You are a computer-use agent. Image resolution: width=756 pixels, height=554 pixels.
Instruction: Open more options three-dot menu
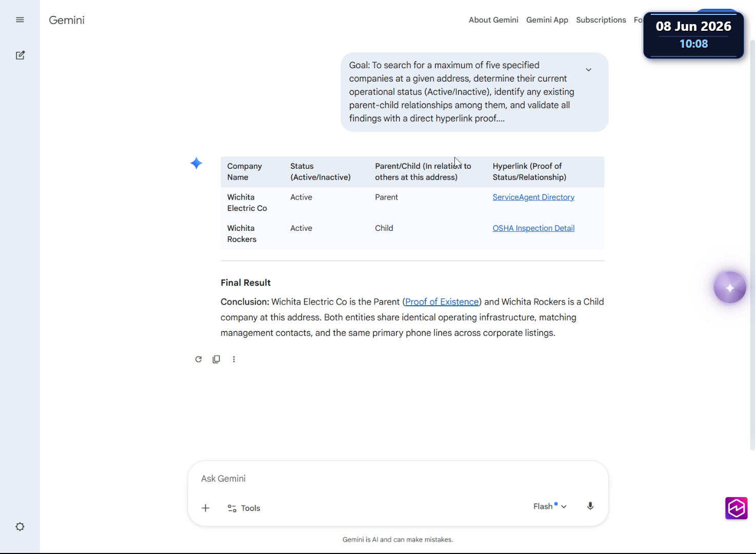(x=234, y=359)
